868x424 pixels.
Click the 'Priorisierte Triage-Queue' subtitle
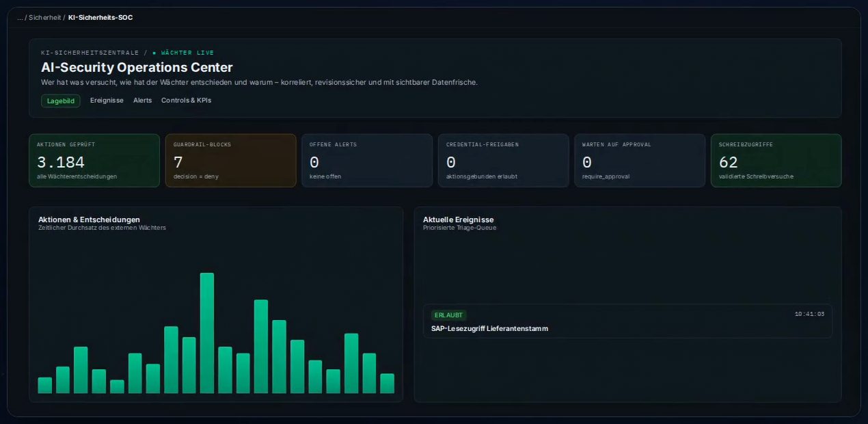coord(459,228)
